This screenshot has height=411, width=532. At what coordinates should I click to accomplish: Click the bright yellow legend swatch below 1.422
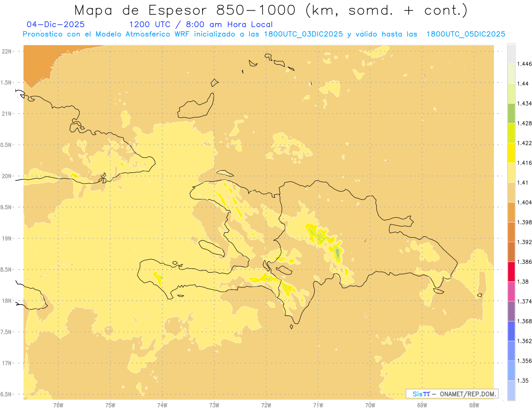coord(511,153)
